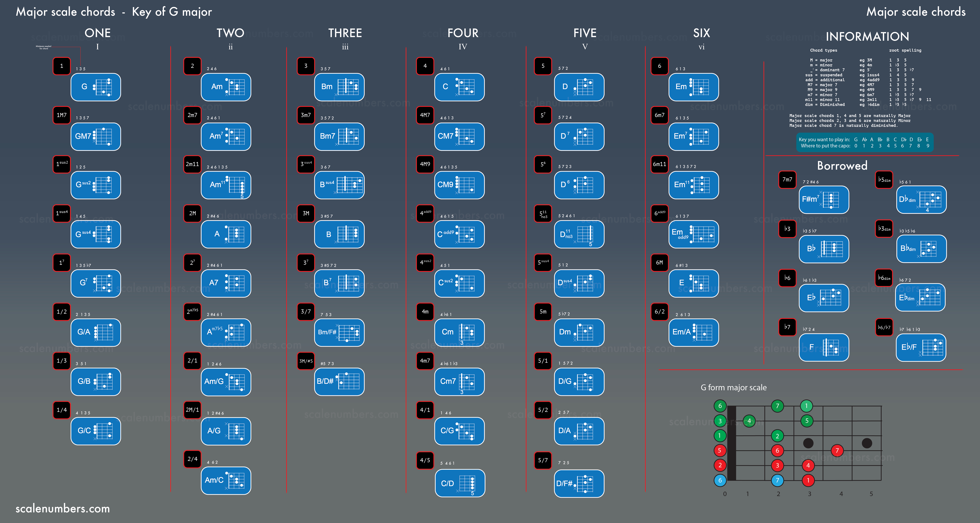
Task: Click the borrowed Bb chord card
Action: point(824,249)
